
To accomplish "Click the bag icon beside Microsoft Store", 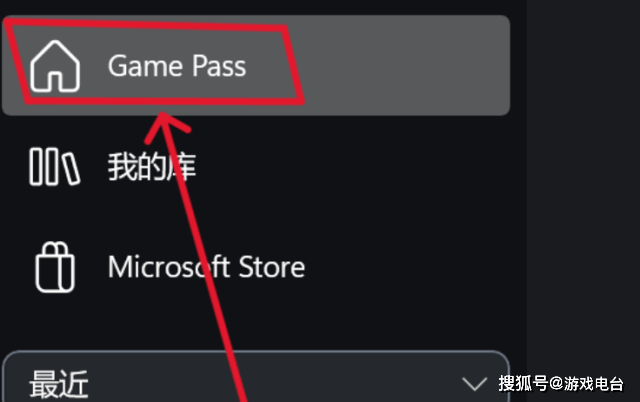I will 55,267.
